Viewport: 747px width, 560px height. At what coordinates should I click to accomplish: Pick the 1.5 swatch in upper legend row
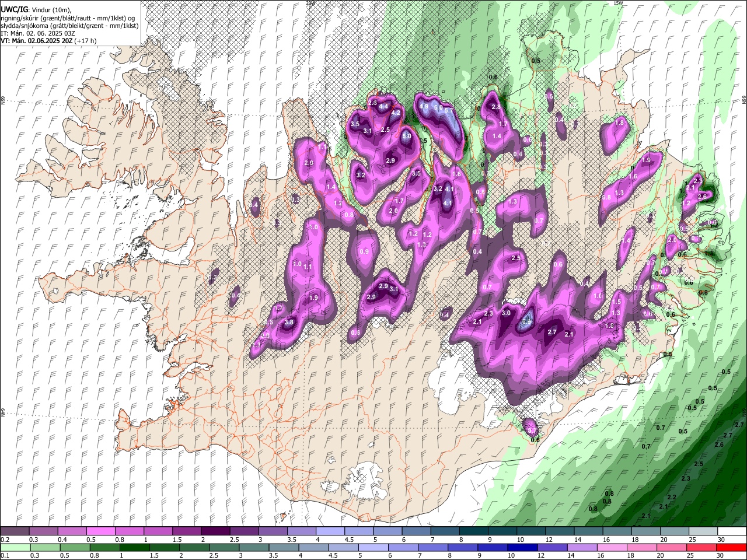[x=186, y=531]
